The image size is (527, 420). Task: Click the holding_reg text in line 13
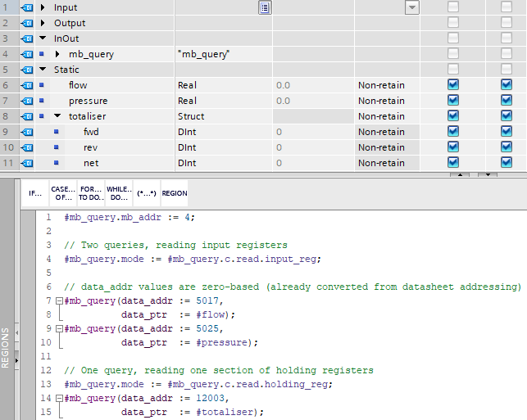[x=295, y=384]
